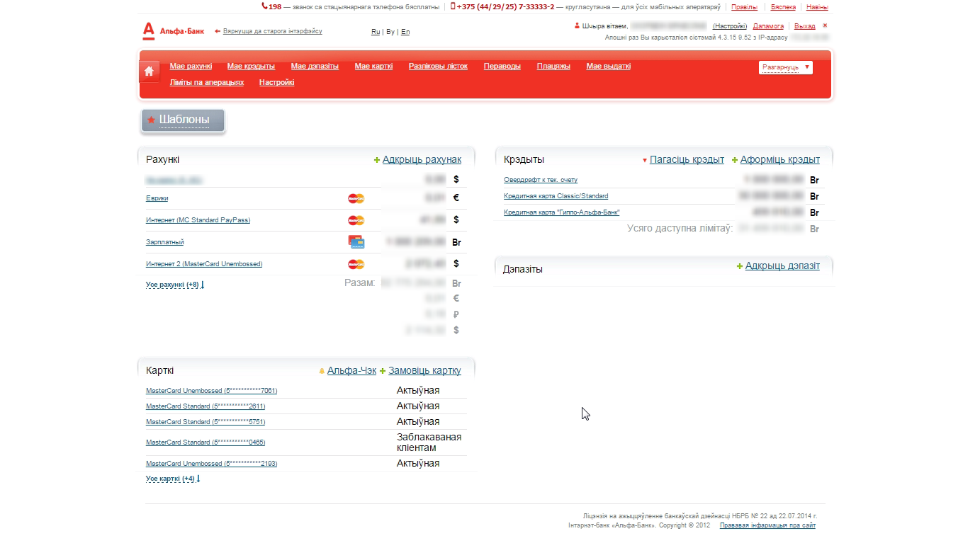Open Мае крэдыты menu item

click(x=251, y=66)
